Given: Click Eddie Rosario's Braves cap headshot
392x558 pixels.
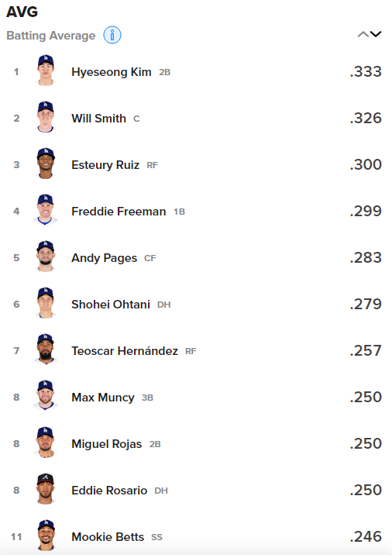Looking at the screenshot, I should 46,489.
